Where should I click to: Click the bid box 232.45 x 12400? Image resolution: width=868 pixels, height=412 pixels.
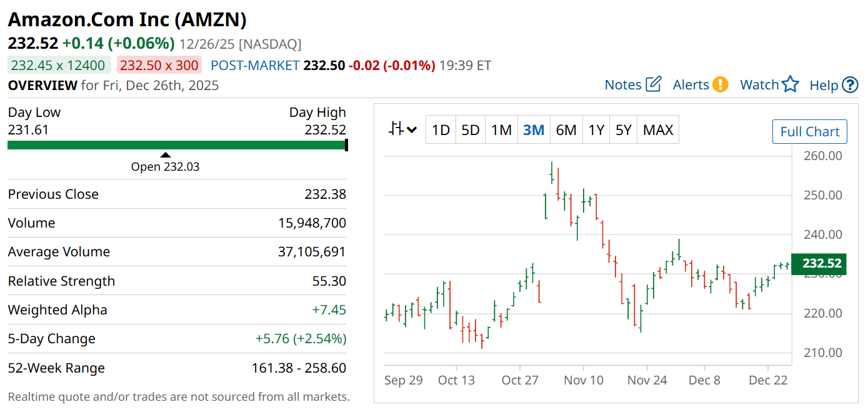(59, 65)
